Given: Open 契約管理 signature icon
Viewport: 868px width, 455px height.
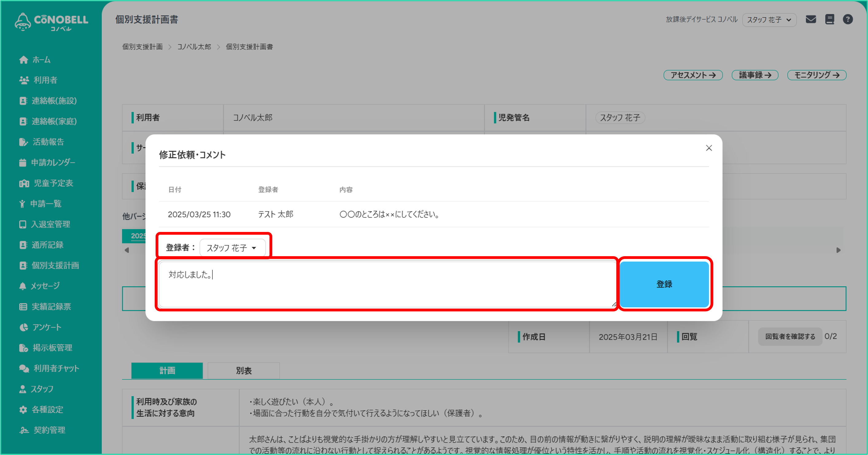Looking at the screenshot, I should click(24, 430).
